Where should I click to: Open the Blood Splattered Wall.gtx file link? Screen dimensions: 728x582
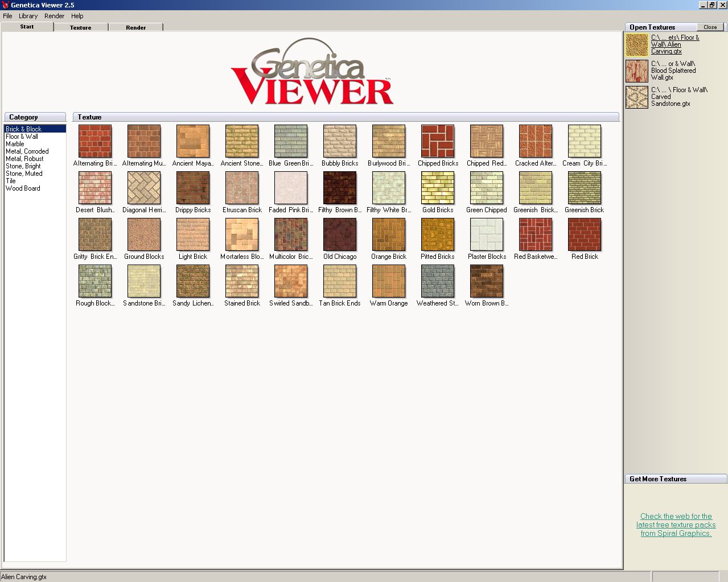click(673, 71)
